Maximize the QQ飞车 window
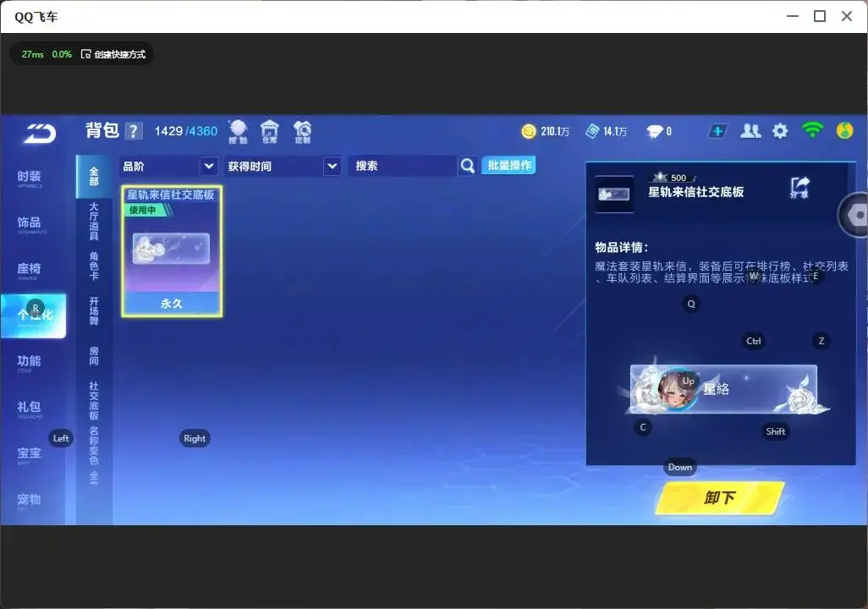The width and height of the screenshot is (868, 609). click(820, 16)
